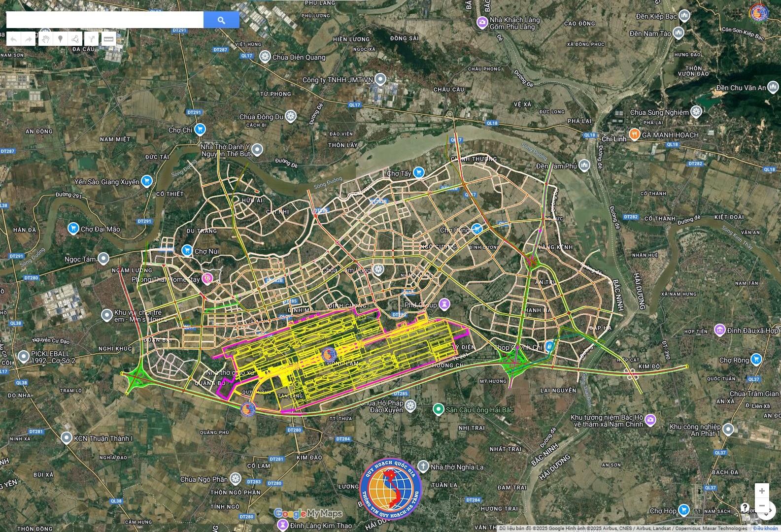Click the KCN Thuận Thành I marker

coord(67,438)
